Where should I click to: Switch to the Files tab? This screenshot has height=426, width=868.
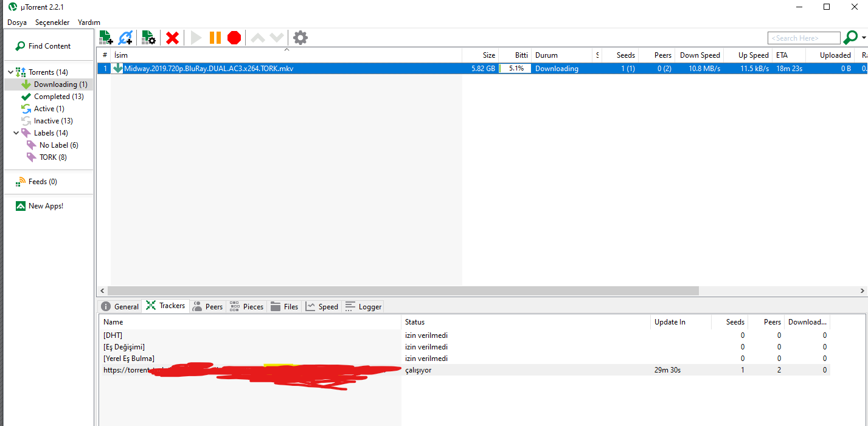point(285,307)
